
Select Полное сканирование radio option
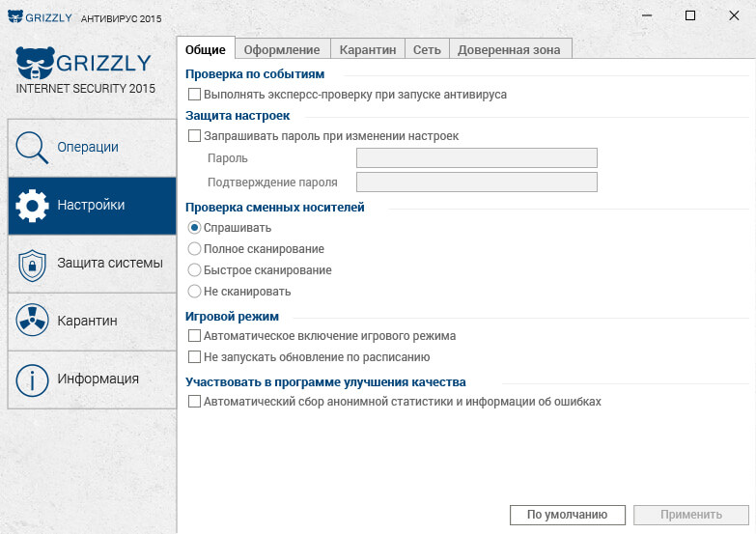[194, 248]
